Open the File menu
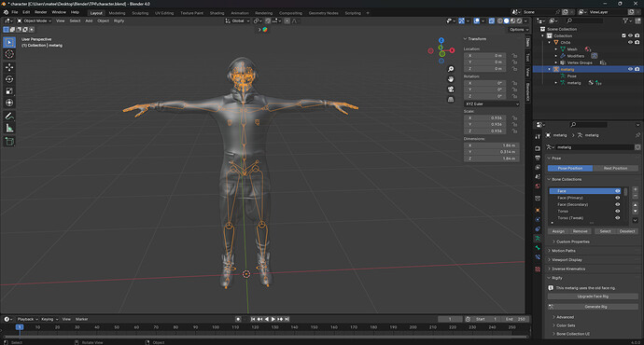 coord(15,12)
